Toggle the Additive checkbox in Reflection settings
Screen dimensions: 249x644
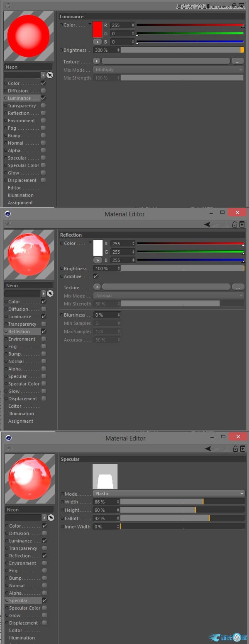coord(96,276)
